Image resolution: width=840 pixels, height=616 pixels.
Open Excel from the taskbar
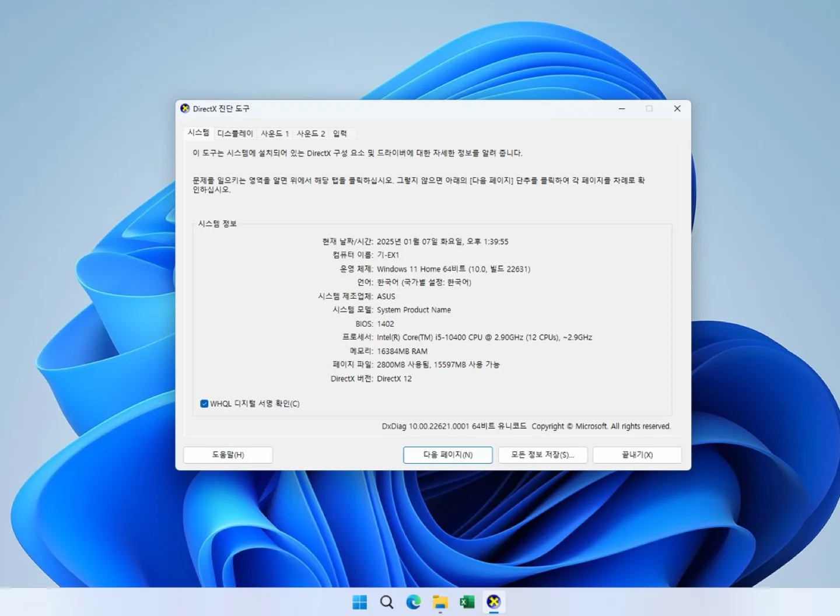[467, 602]
